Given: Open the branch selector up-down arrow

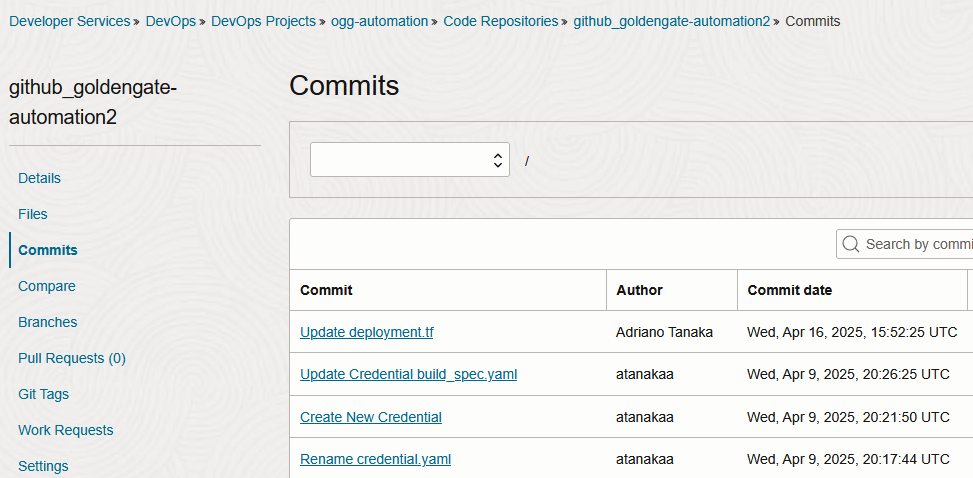Looking at the screenshot, I should point(497,160).
